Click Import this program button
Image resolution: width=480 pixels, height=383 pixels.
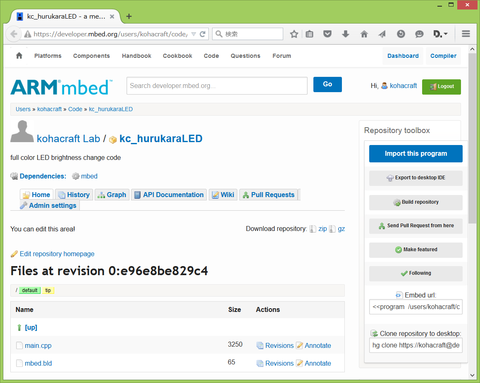(416, 154)
